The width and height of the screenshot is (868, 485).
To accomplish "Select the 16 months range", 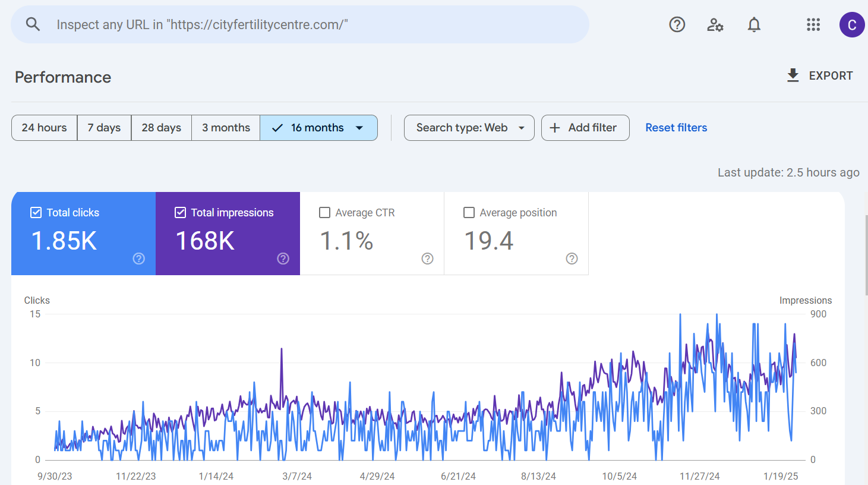I will tap(317, 128).
